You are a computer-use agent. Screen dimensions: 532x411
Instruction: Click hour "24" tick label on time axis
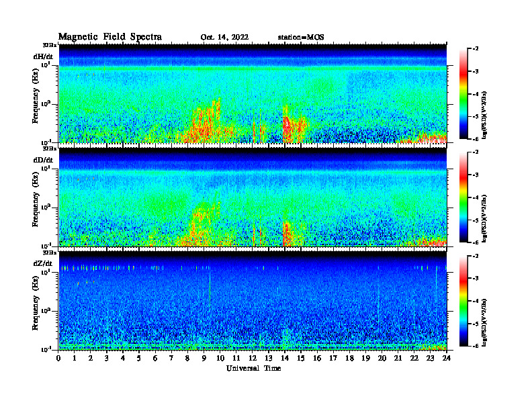[447, 358]
